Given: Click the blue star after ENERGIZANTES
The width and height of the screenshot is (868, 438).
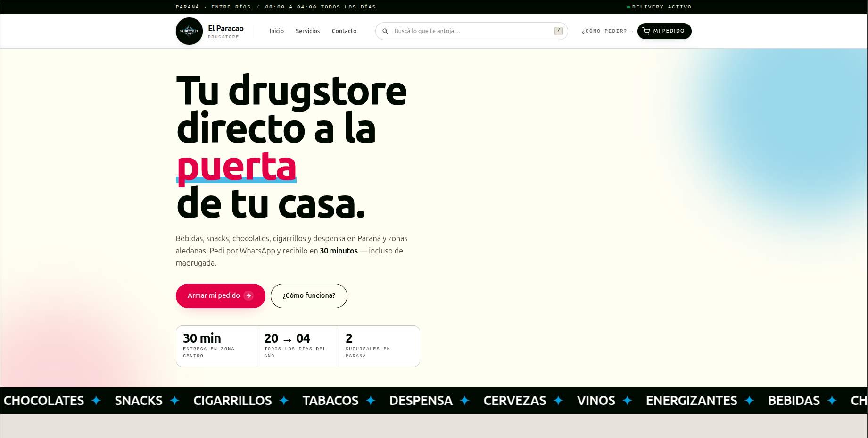Looking at the screenshot, I should pos(750,401).
